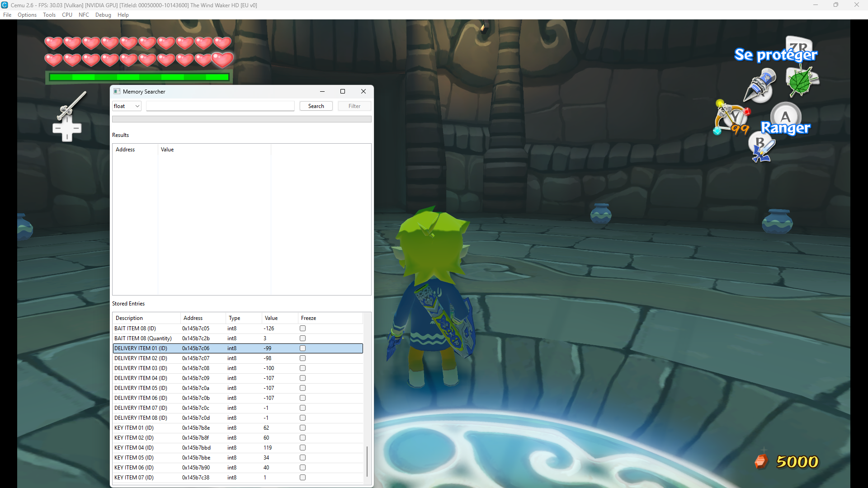The image size is (868, 488).
Task: Open the Options menu
Action: coord(27,15)
